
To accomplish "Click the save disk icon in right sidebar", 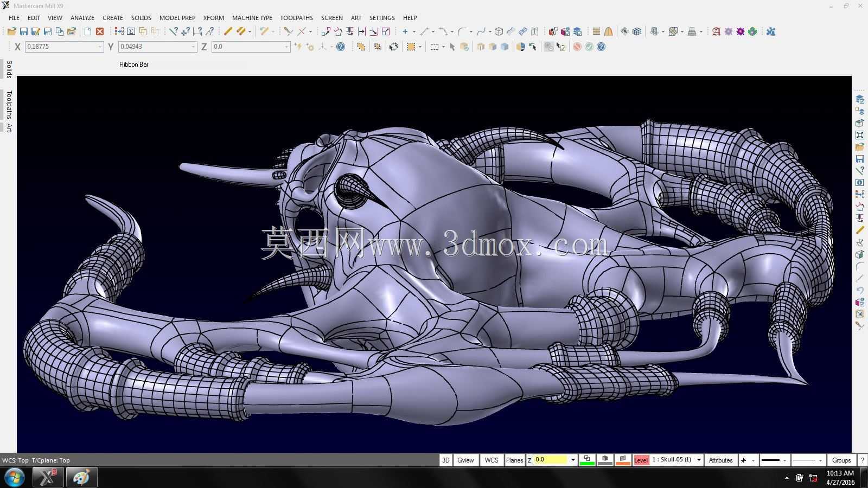I will click(x=860, y=159).
